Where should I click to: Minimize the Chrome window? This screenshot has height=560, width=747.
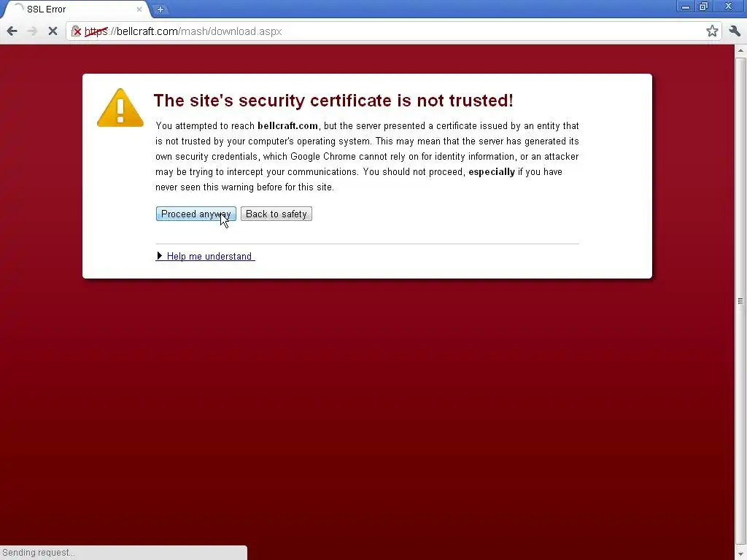tap(686, 7)
